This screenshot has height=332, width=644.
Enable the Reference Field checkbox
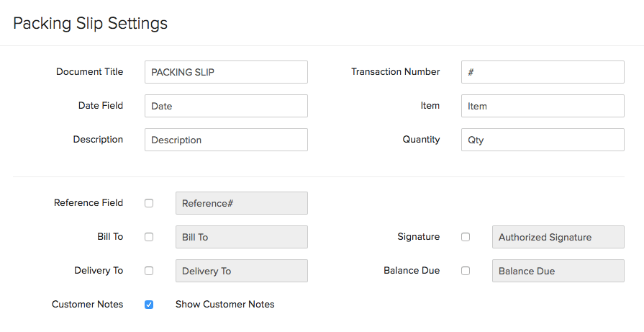click(x=149, y=203)
